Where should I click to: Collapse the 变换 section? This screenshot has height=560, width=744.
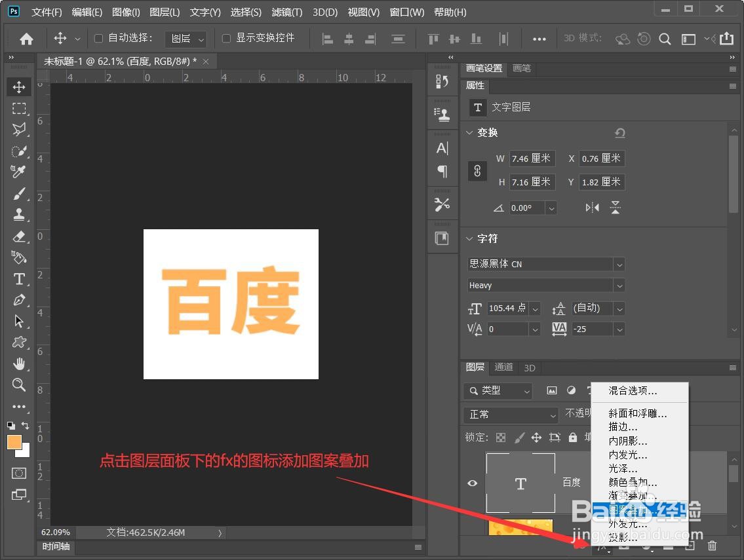click(469, 133)
